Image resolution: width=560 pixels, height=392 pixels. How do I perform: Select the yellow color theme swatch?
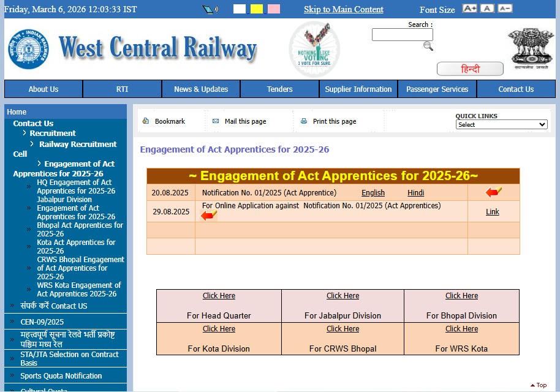pyautogui.click(x=257, y=9)
